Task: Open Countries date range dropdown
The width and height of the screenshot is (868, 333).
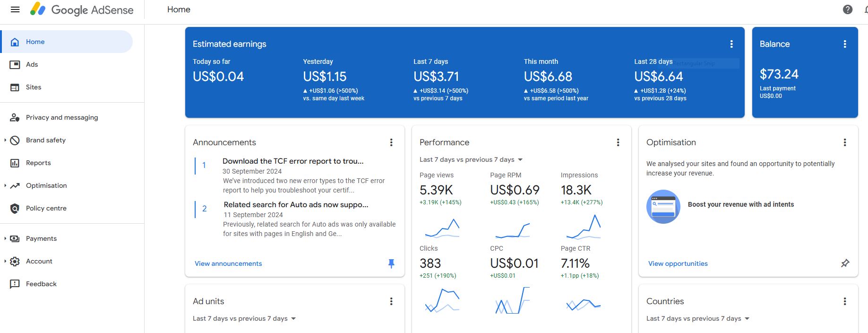Action: (698, 318)
